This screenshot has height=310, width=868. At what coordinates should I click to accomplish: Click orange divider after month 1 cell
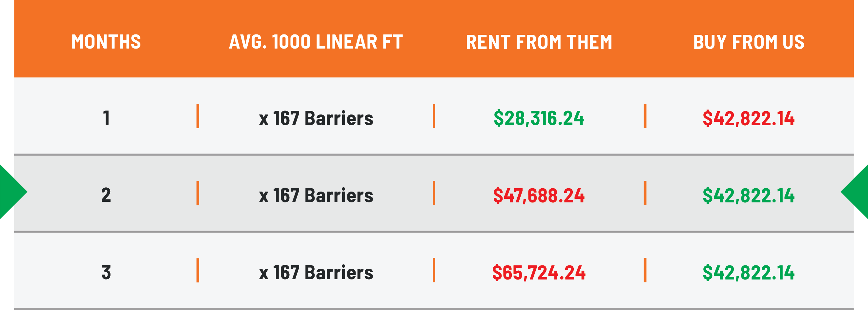coord(198,116)
